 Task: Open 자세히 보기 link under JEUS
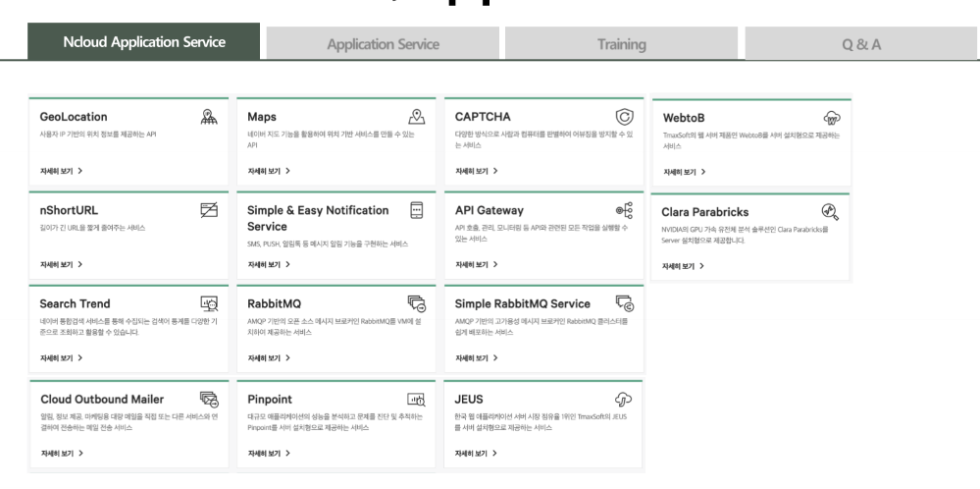476,454
